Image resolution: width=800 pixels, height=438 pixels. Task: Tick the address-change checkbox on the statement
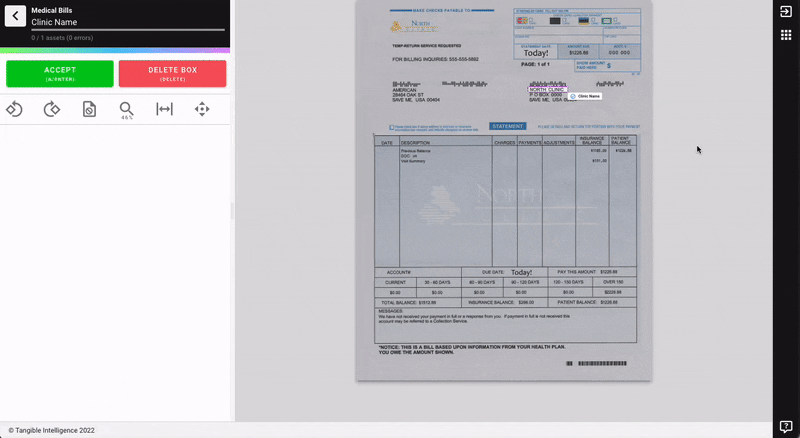[392, 127]
